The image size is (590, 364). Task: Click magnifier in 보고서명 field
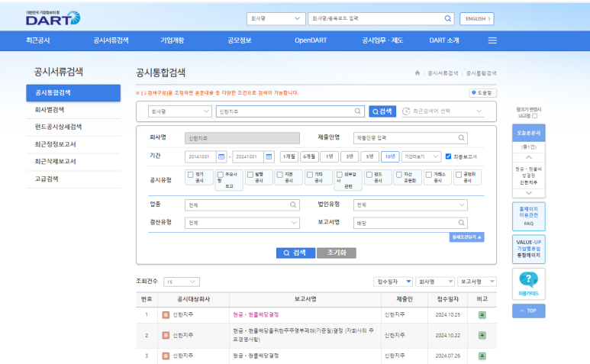461,223
